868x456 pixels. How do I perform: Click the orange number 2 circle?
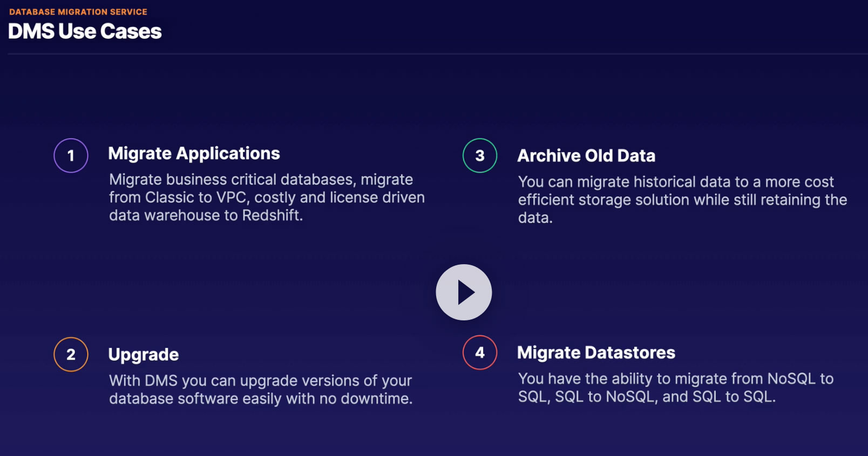coord(71,354)
